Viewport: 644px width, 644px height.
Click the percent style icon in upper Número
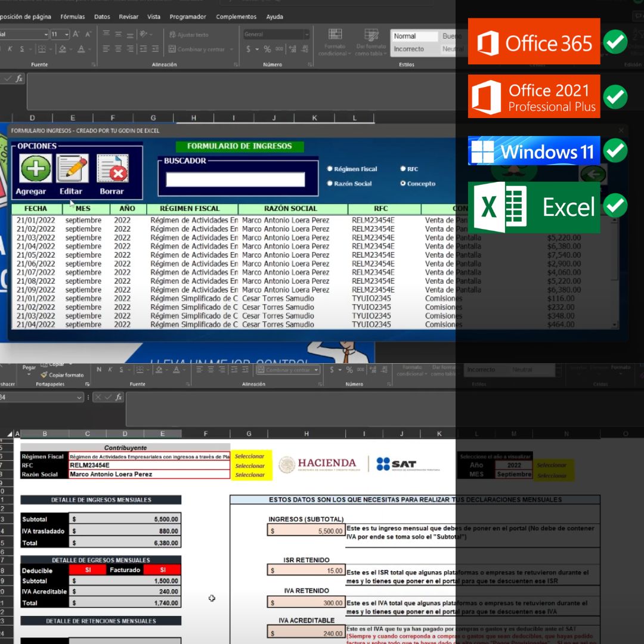point(267,49)
